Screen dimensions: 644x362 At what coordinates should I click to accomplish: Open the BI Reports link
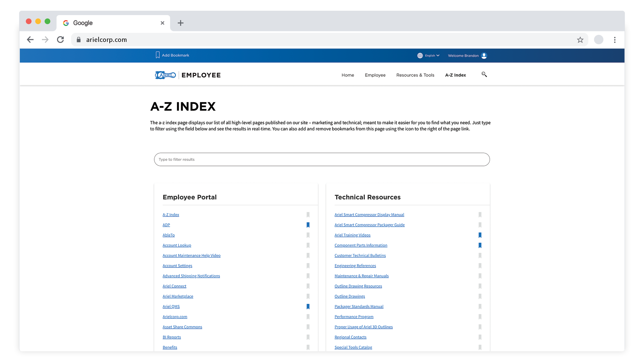click(172, 337)
